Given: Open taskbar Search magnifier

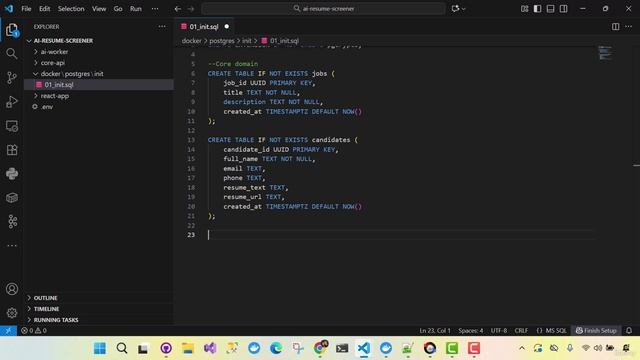Looking at the screenshot, I should click(122, 348).
